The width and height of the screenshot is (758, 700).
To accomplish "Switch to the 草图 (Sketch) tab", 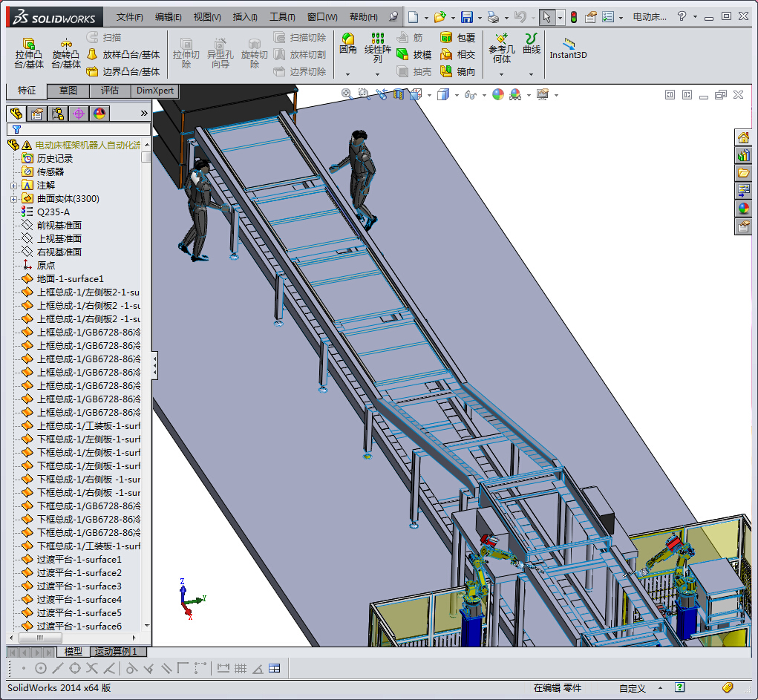I will (x=68, y=91).
